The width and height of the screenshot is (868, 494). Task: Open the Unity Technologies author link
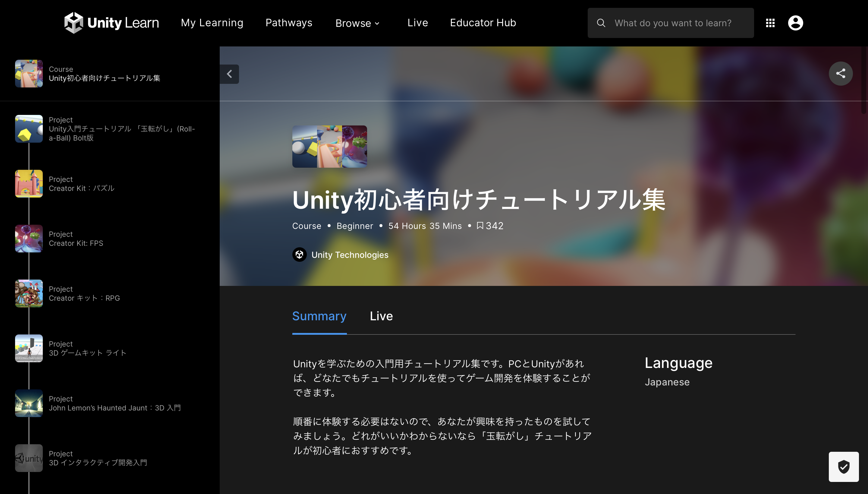point(350,255)
